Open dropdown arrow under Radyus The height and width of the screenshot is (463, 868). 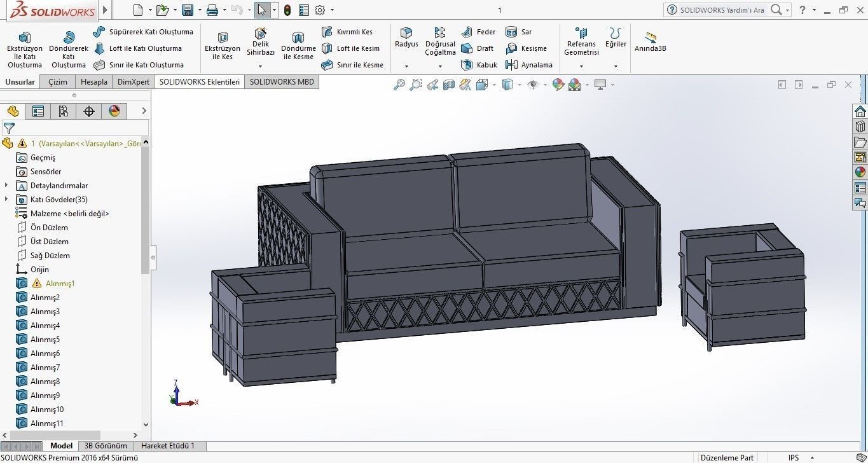(x=406, y=66)
